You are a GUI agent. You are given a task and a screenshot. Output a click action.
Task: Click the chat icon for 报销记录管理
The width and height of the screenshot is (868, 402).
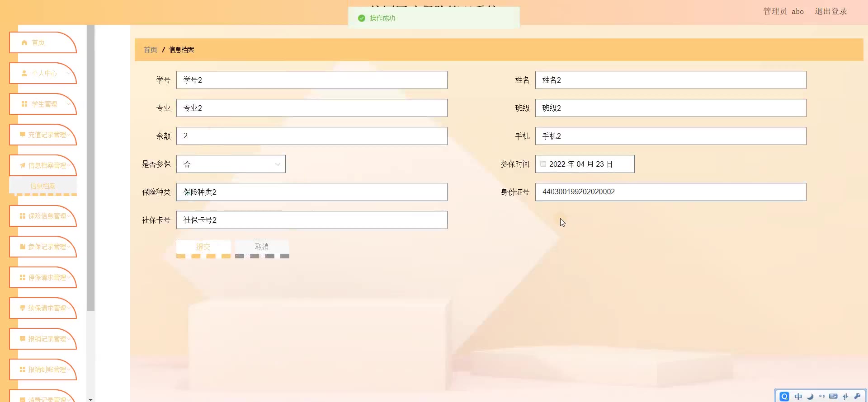23,339
